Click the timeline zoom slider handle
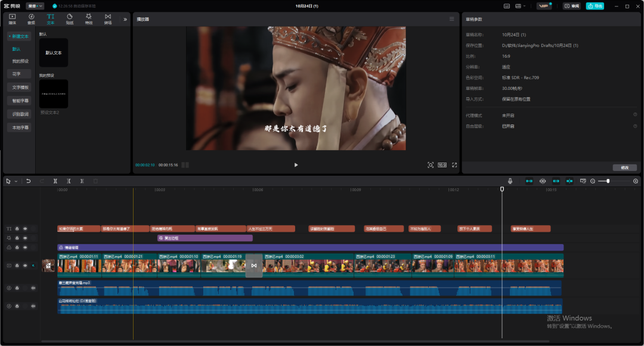644x346 pixels. tap(608, 181)
